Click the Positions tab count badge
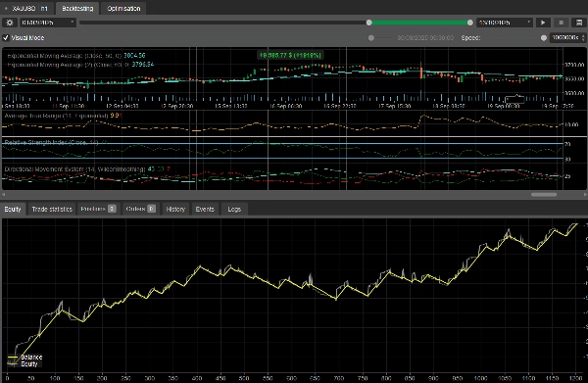 [112, 209]
